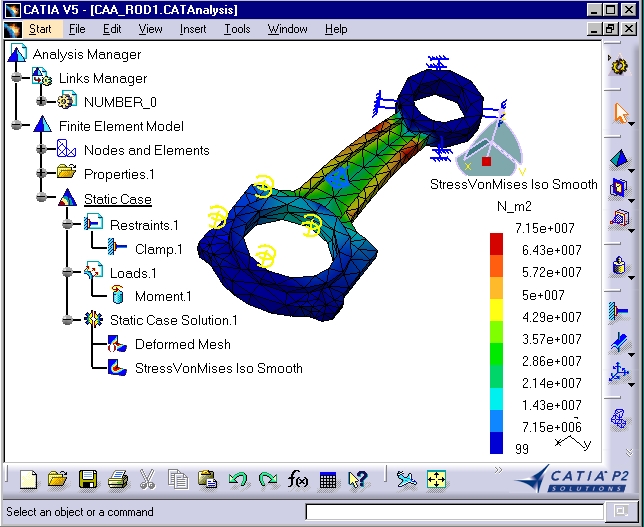This screenshot has height=527, width=644.
Task: Collapse the Restraints.1 node
Action: pyautogui.click(x=68, y=224)
